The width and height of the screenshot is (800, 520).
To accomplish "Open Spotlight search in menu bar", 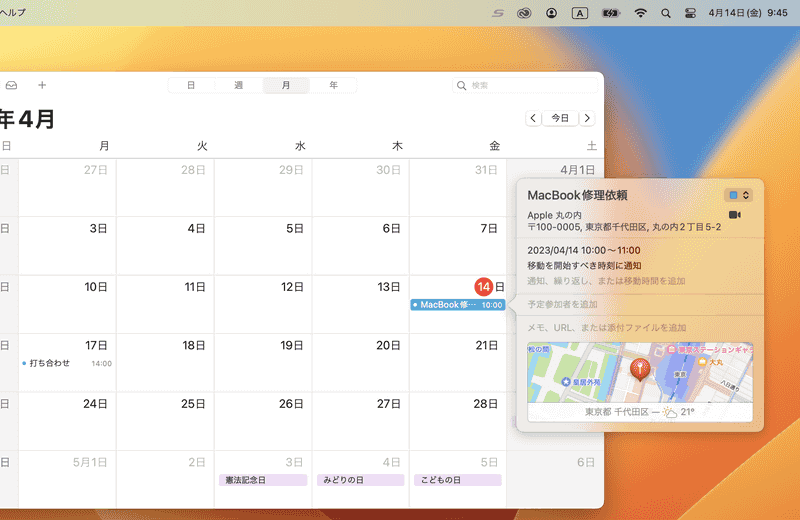I will tap(665, 13).
